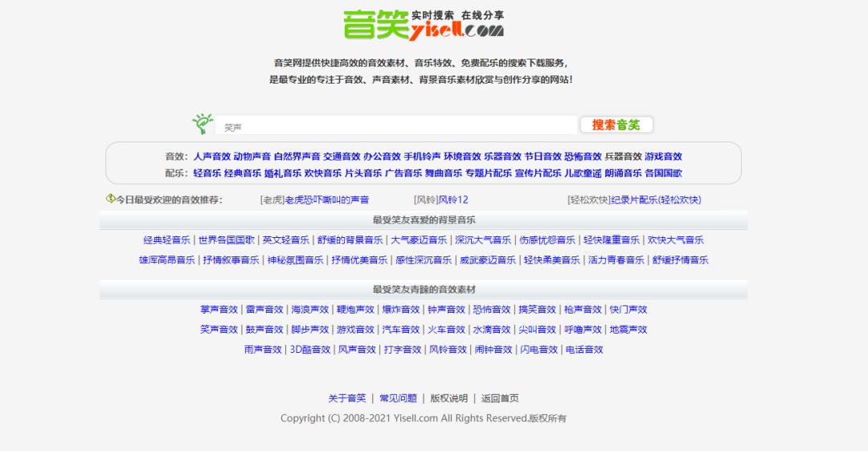Image resolution: width=868 pixels, height=451 pixels.
Task: Browse 电话音效 sound effects
Action: click(x=584, y=349)
